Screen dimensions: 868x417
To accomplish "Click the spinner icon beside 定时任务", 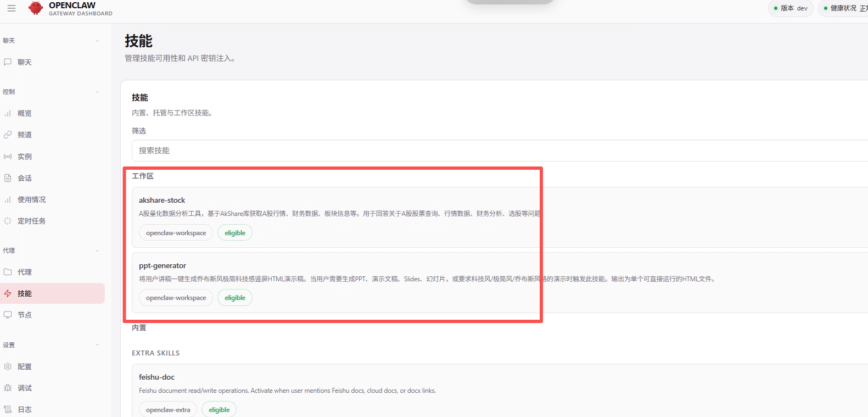I will (8, 221).
